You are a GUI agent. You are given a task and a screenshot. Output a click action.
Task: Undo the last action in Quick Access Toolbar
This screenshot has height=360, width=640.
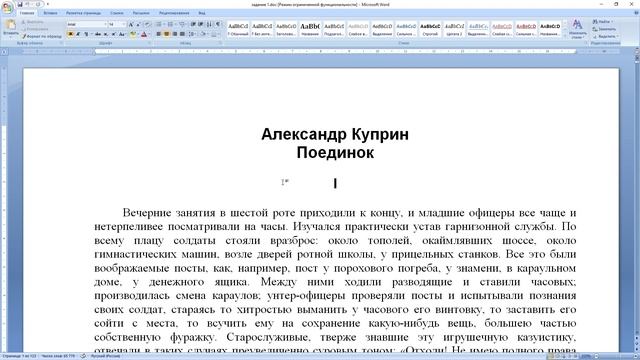[28, 4]
